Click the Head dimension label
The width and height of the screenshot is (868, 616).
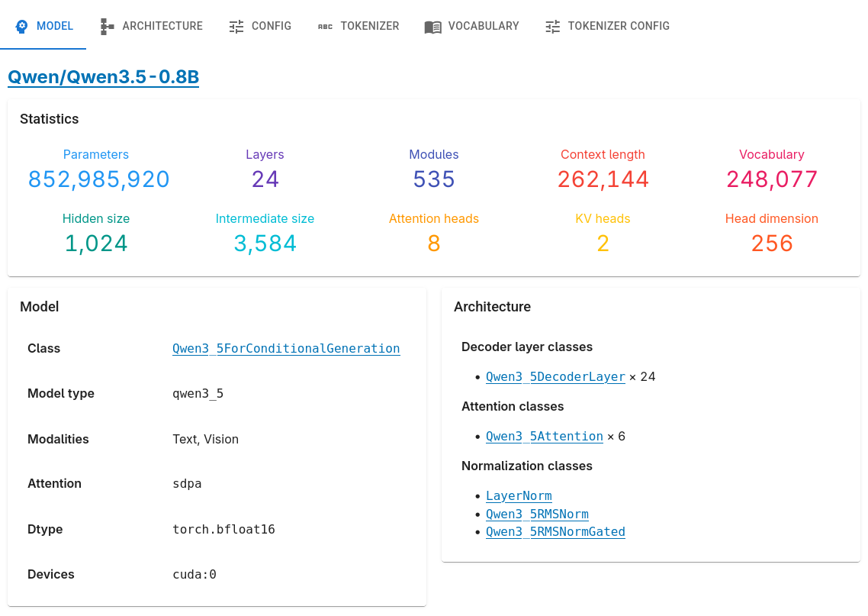pos(772,219)
